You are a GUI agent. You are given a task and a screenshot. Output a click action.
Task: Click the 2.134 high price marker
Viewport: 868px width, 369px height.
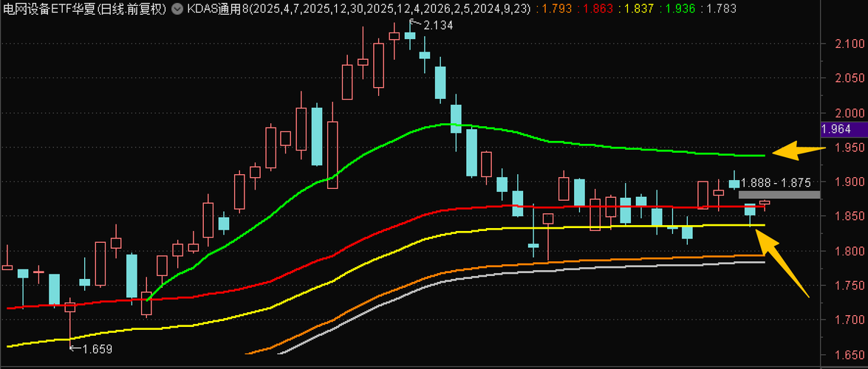[438, 24]
